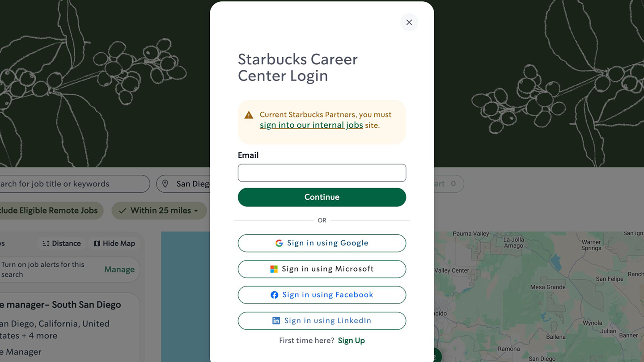Sign in using Microsoft
This screenshot has height=362, width=644.
pyautogui.click(x=322, y=269)
